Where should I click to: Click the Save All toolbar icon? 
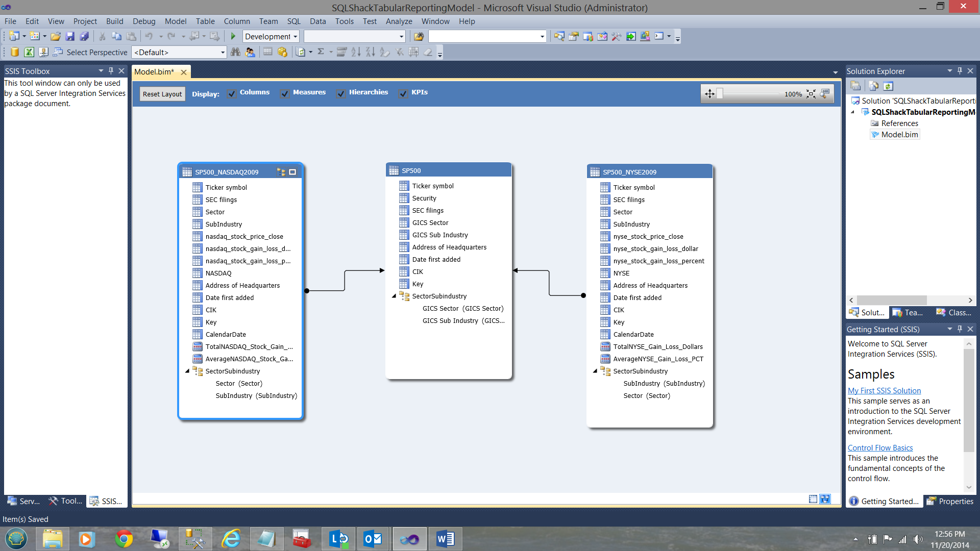(84, 36)
